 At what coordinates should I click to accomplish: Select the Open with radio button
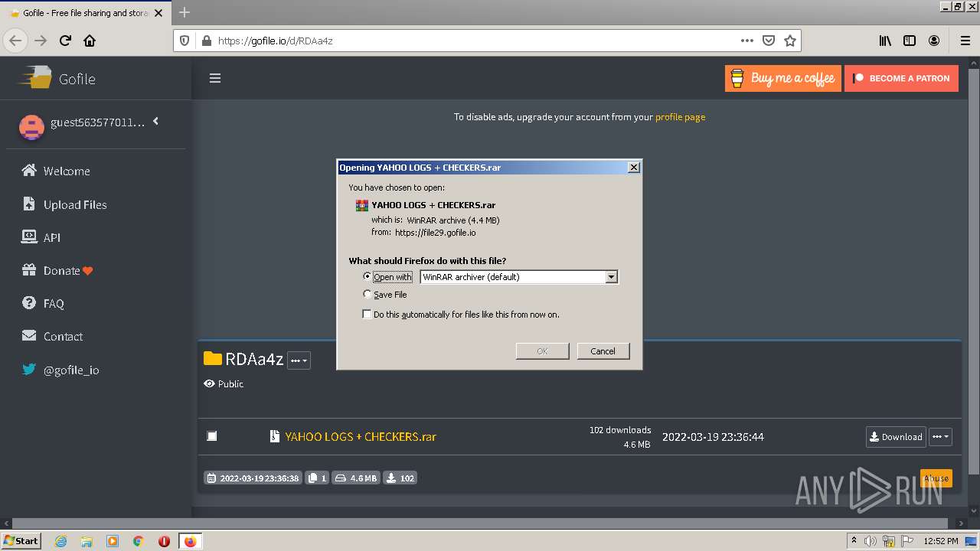click(x=367, y=276)
